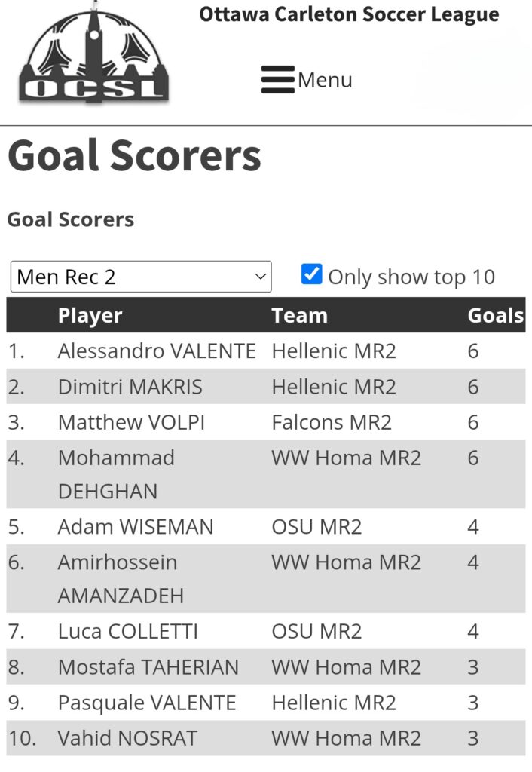Select Luca COLLETTI row

[266, 631]
